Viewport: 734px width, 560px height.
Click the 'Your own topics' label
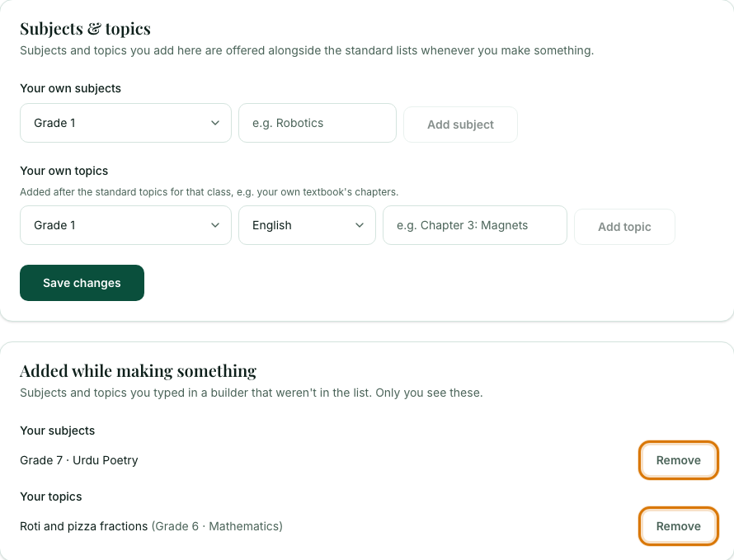(64, 171)
